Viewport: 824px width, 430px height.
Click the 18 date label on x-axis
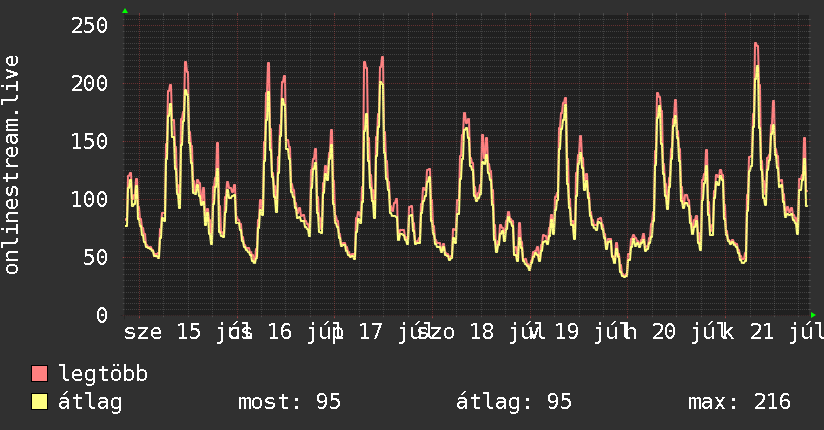[482, 332]
